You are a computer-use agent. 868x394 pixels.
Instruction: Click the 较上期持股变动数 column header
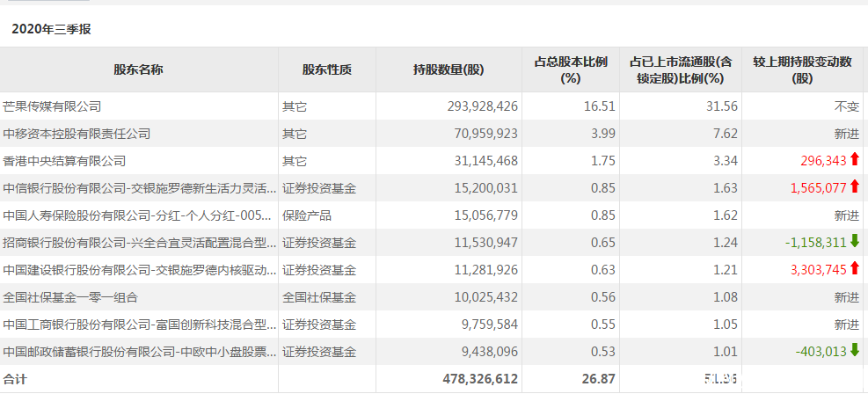click(x=802, y=69)
